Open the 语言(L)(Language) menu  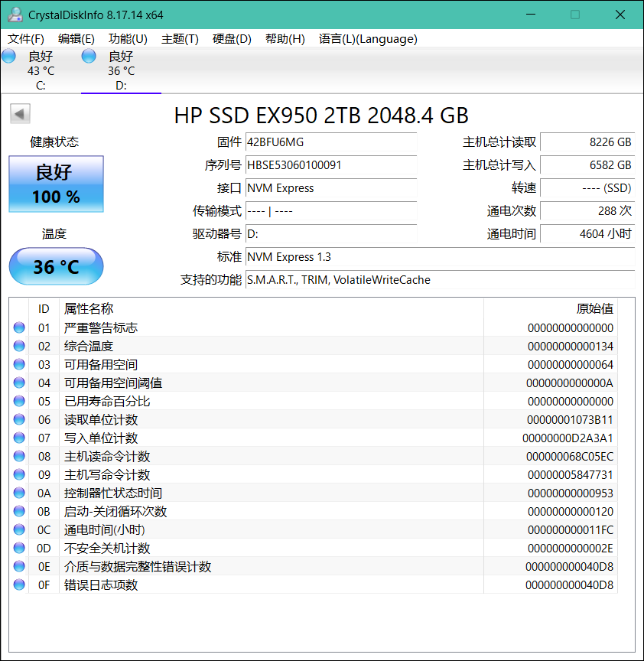click(368, 39)
